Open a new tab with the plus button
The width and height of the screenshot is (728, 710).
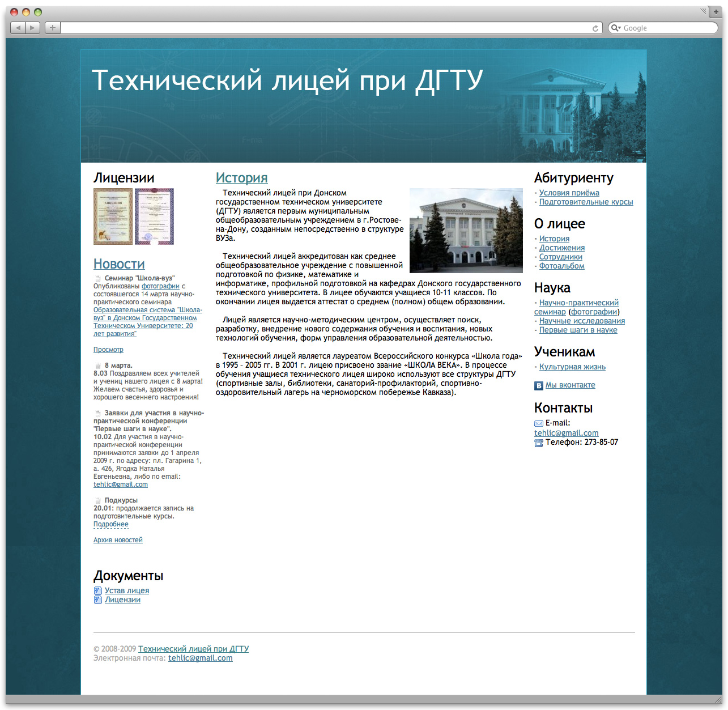tap(52, 27)
